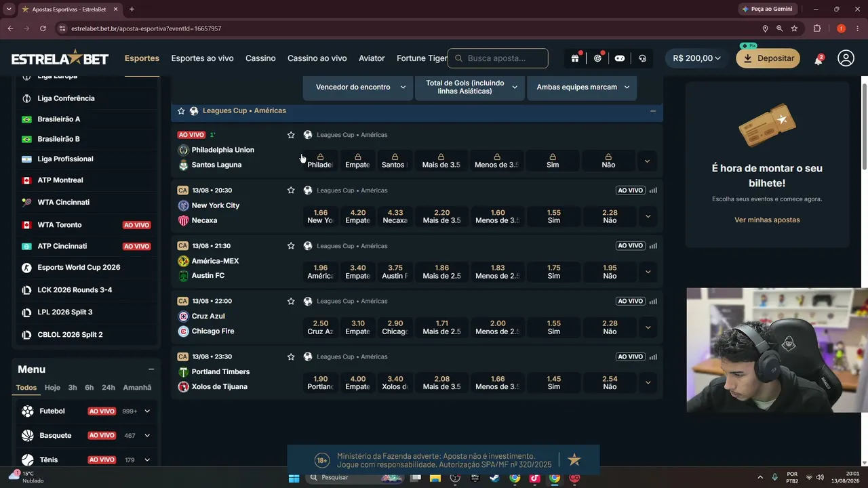Screen dimensions: 868x488
Task: Click the volume speaker icon in system tray
Action: (820, 478)
